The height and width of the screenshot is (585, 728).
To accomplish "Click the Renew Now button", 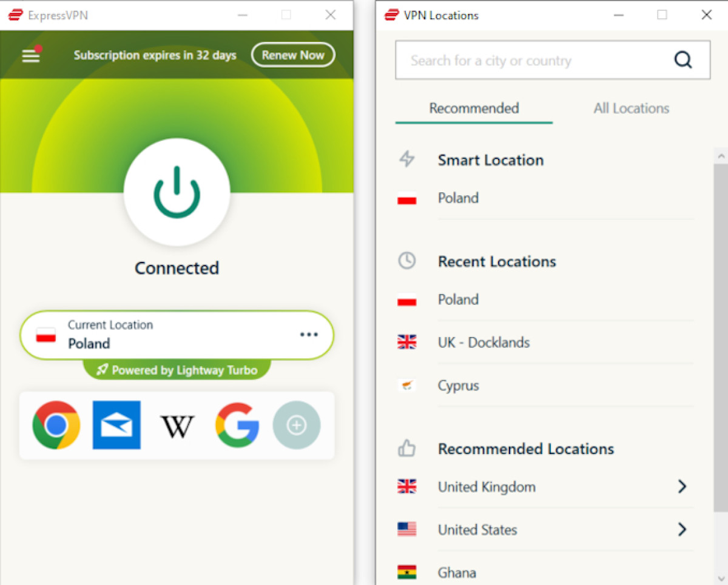I will 293,55.
